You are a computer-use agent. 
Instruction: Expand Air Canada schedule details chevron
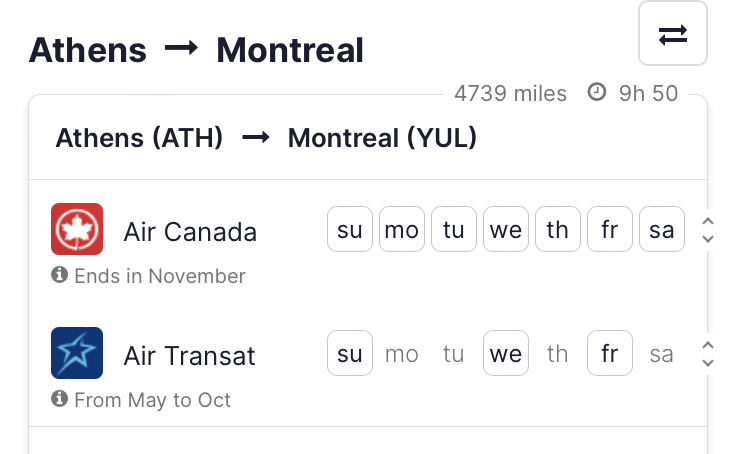(x=708, y=230)
